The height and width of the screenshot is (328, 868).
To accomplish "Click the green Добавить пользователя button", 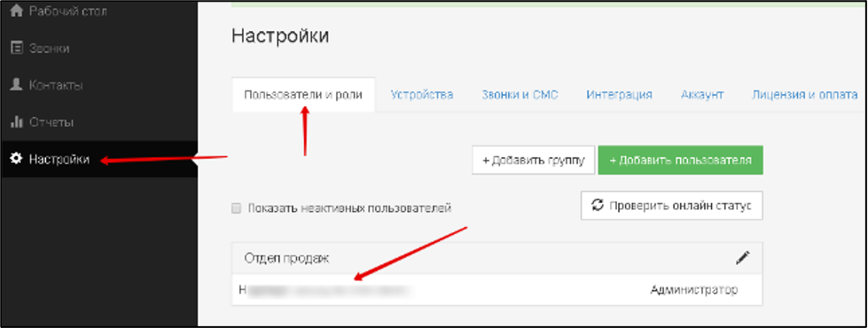I will 680,160.
